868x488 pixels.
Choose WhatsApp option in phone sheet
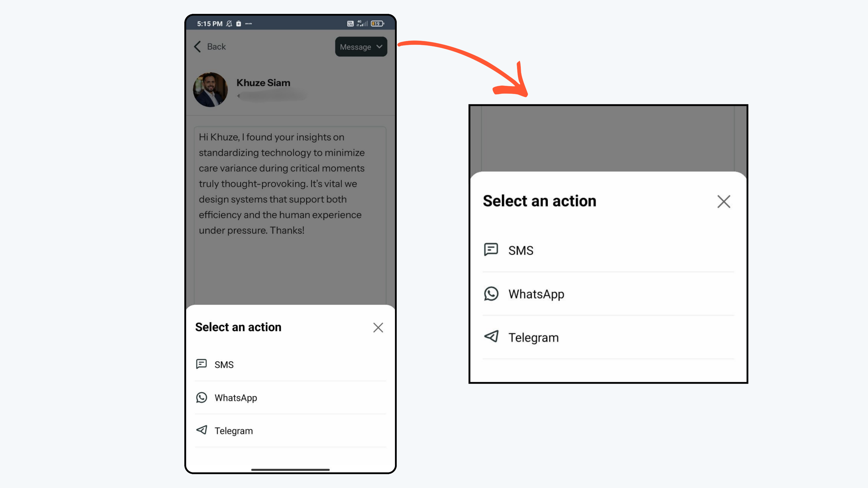click(x=290, y=398)
